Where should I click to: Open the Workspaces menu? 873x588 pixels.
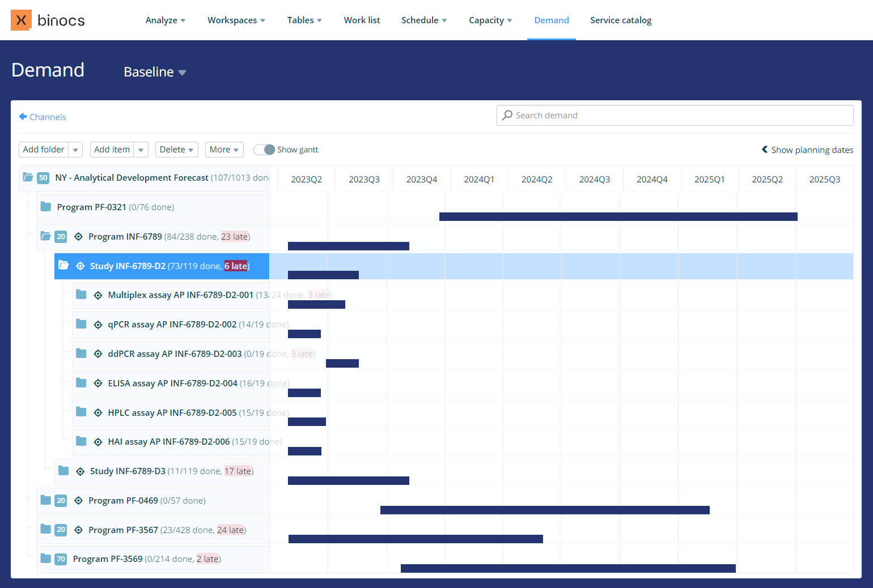(x=236, y=20)
